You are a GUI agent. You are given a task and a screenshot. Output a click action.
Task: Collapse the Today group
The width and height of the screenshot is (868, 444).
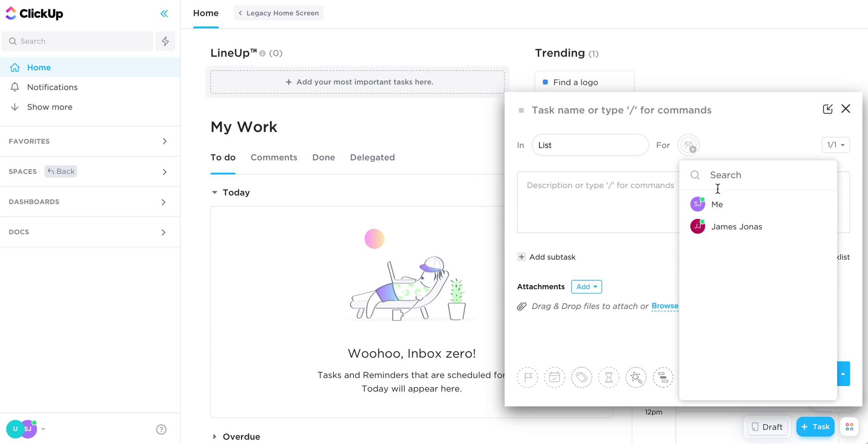click(215, 193)
